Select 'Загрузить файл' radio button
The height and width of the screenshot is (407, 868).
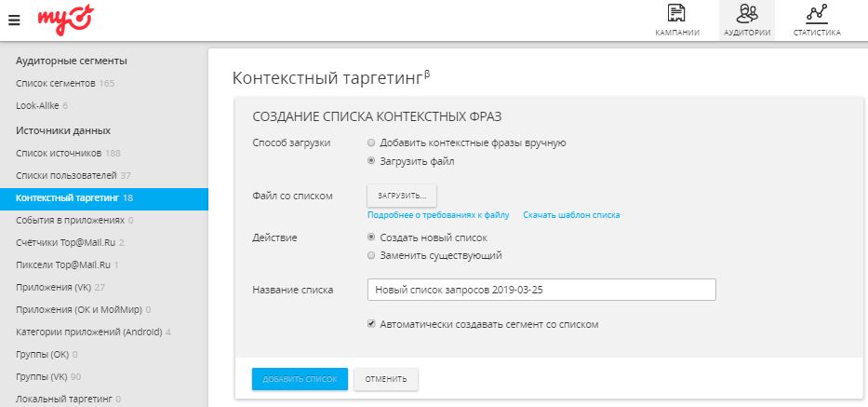[x=372, y=161]
